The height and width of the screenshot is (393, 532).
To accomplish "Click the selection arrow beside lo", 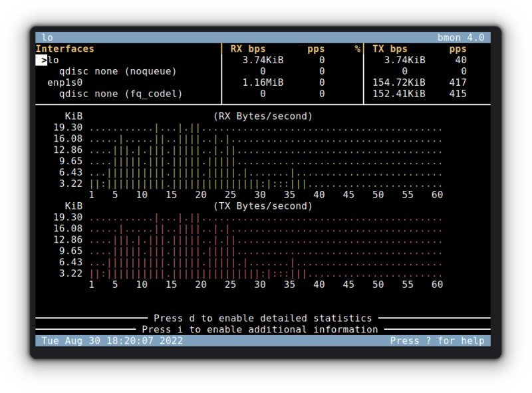I will click(x=43, y=60).
